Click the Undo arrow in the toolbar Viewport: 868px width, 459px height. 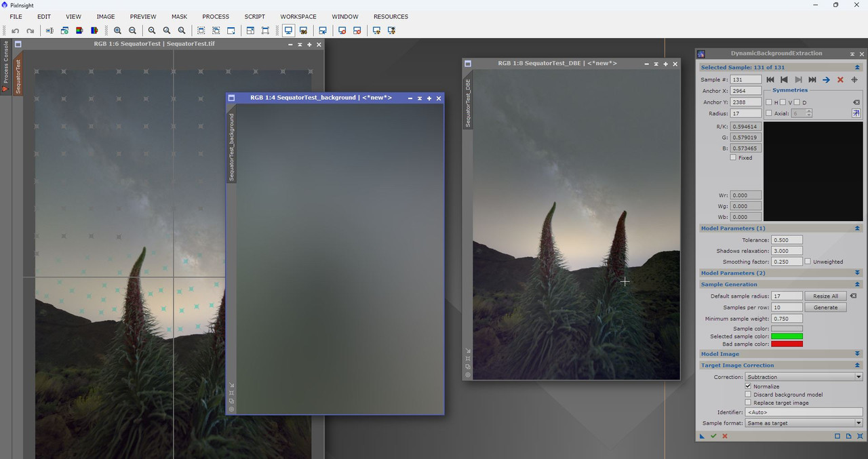coord(15,31)
